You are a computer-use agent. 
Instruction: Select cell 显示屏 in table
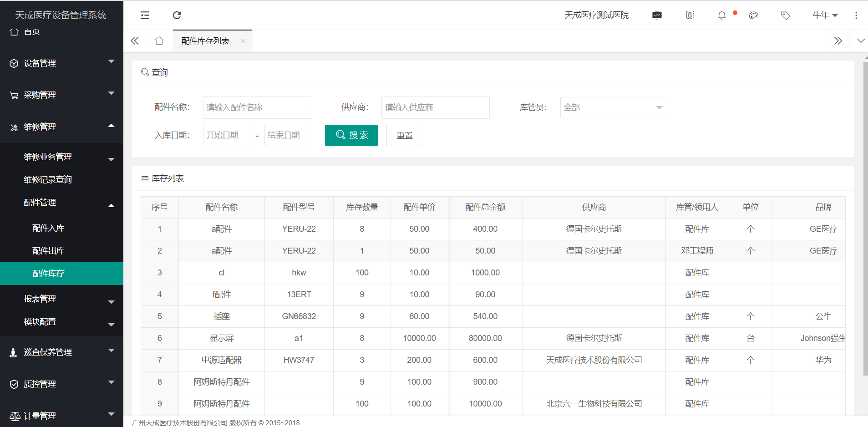222,338
